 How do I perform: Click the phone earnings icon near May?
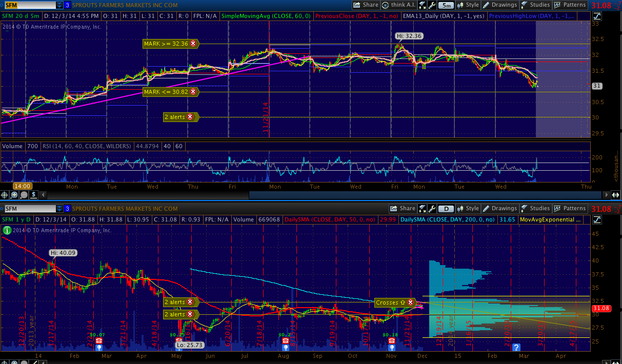(x=178, y=341)
